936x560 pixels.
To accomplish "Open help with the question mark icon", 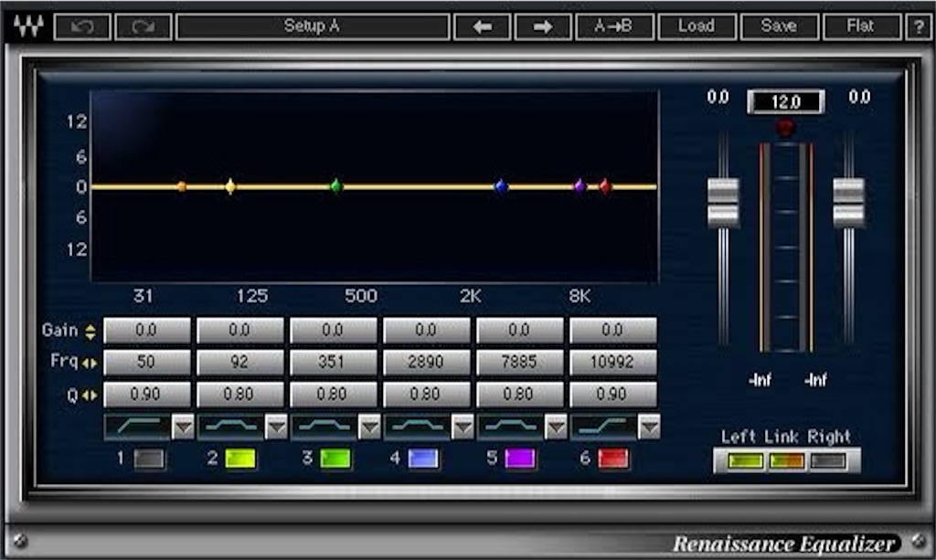I will [x=918, y=26].
